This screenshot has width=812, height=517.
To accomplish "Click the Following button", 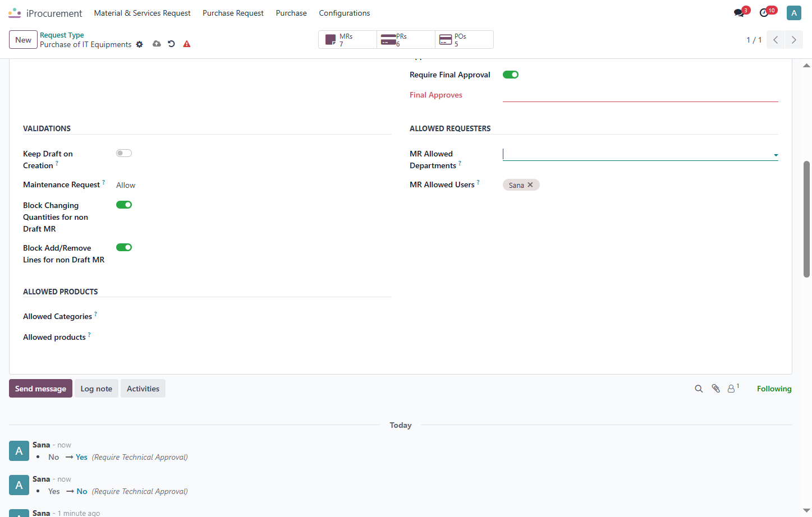I will [774, 389].
